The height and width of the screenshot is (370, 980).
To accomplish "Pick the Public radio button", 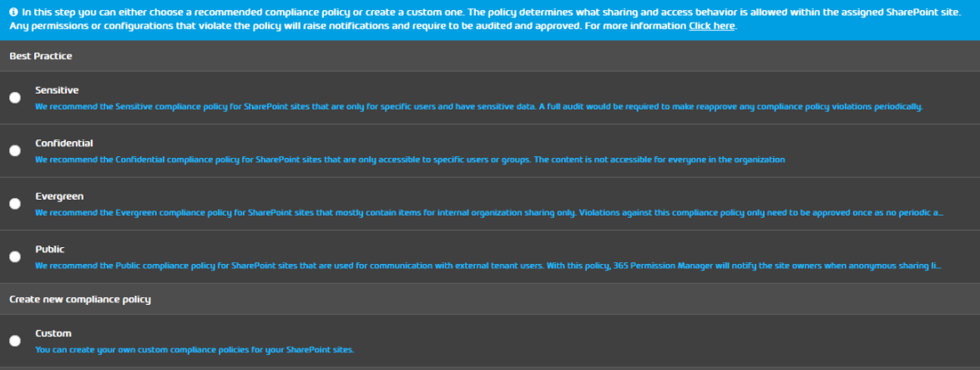I will pyautogui.click(x=15, y=256).
